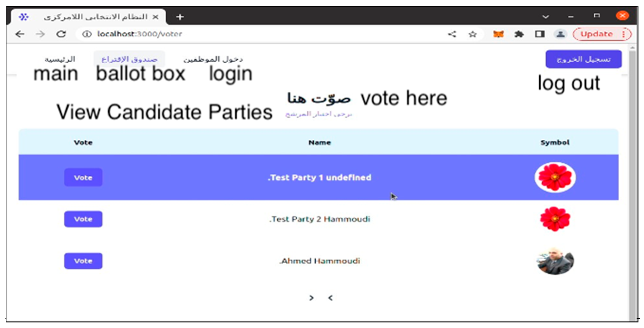Expand the tab search chevron
This screenshot has width=644, height=328.
coord(546,17)
